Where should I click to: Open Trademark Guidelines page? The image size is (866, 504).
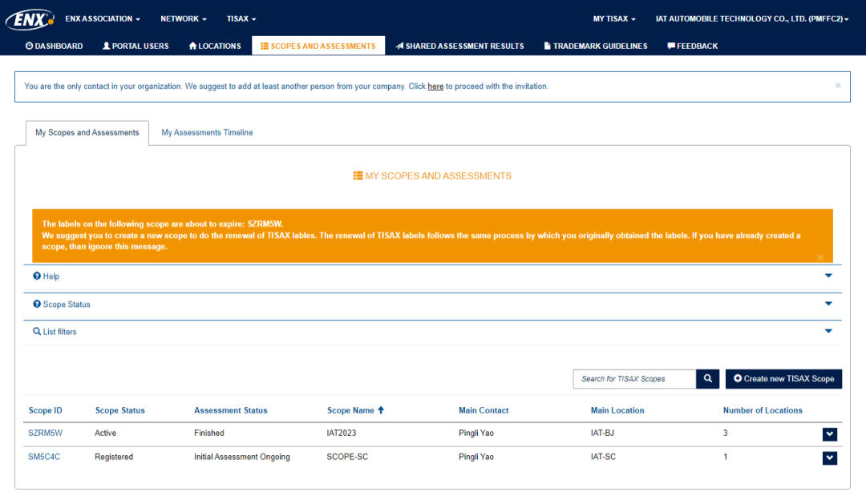(x=595, y=46)
